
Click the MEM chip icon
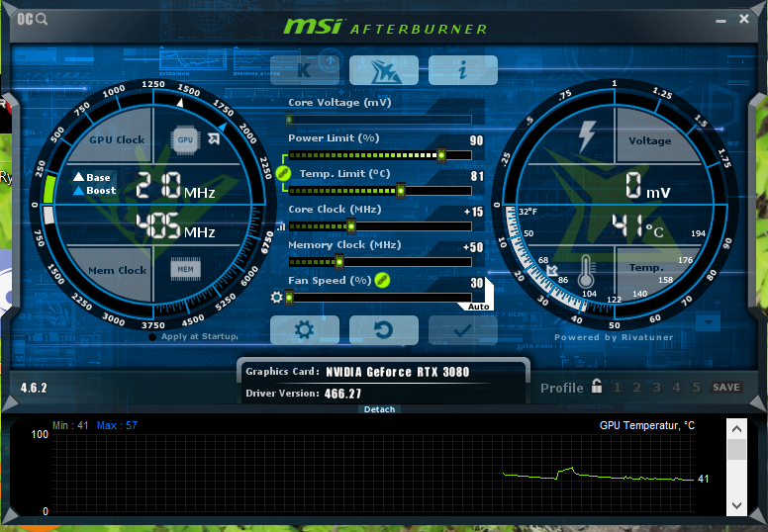click(185, 269)
